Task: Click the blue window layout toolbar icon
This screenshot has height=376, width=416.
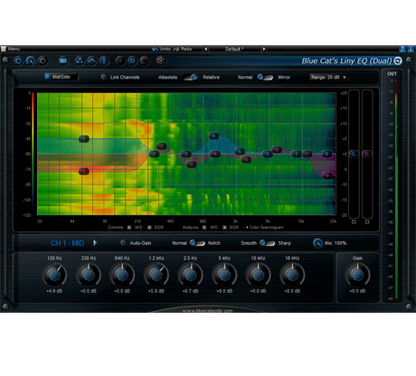Action: click(x=63, y=61)
